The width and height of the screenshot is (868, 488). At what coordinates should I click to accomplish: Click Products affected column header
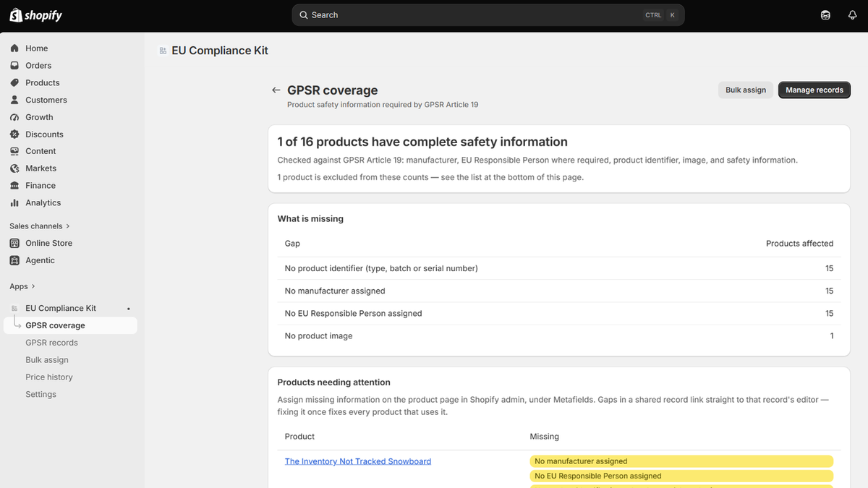(x=799, y=244)
